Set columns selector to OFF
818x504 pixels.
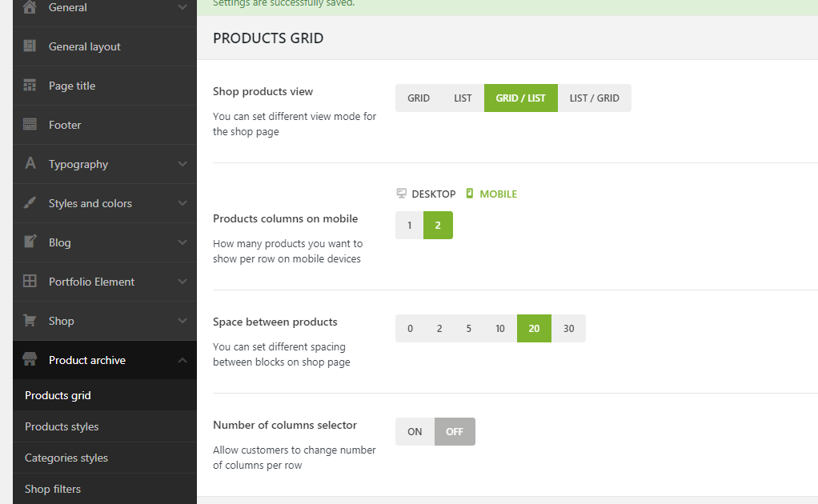[x=455, y=432]
